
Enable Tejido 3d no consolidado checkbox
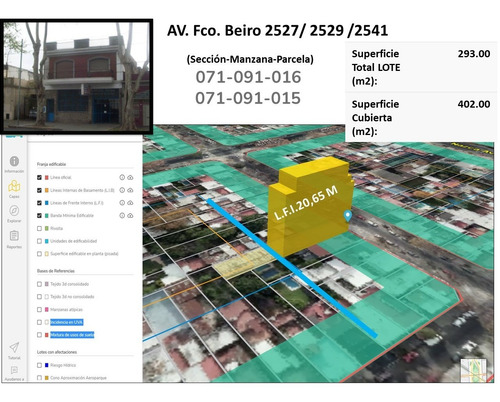coord(39,297)
